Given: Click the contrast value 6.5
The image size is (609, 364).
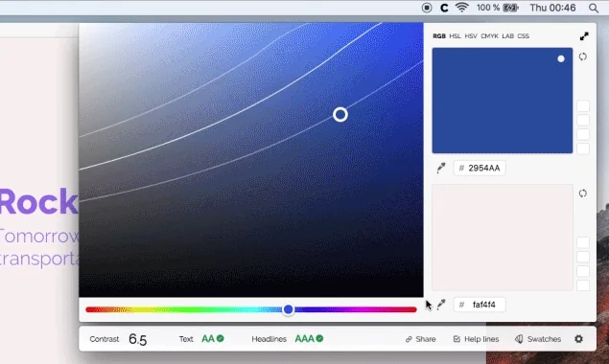Looking at the screenshot, I should click(x=138, y=339).
